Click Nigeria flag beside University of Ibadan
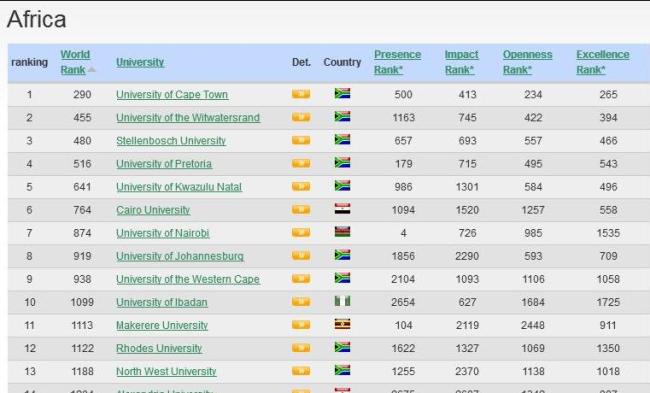Screen dimensions: 650x393 [x=342, y=301]
